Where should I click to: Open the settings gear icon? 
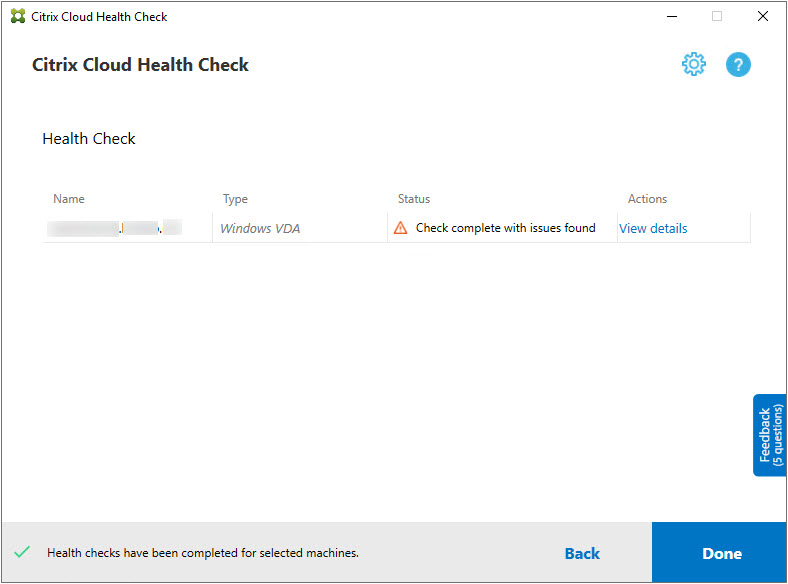tap(693, 65)
